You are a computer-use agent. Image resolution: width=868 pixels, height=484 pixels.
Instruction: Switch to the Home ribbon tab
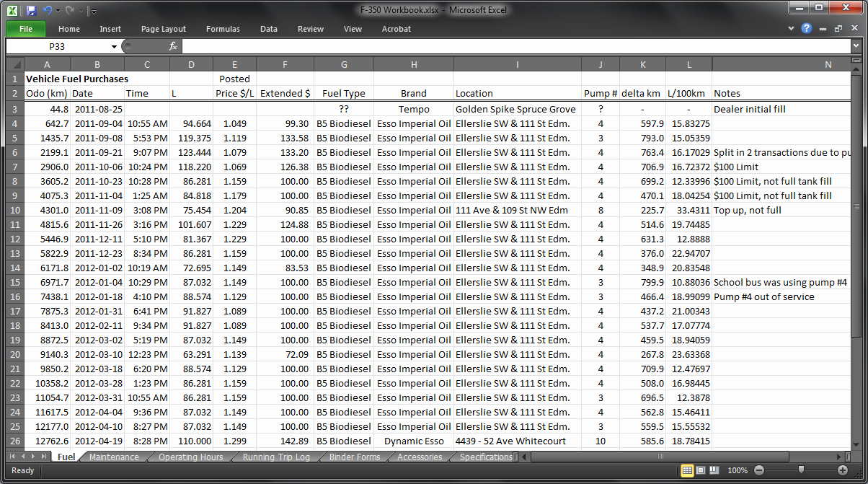point(69,29)
